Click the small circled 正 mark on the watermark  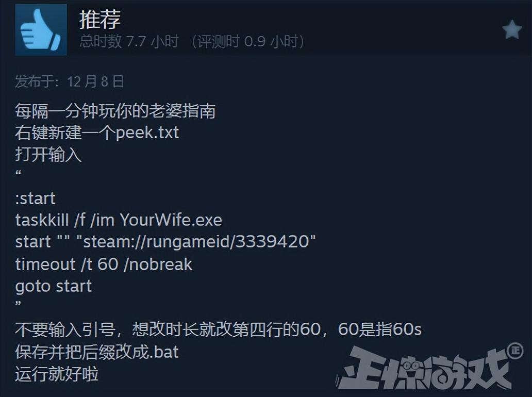(514, 351)
